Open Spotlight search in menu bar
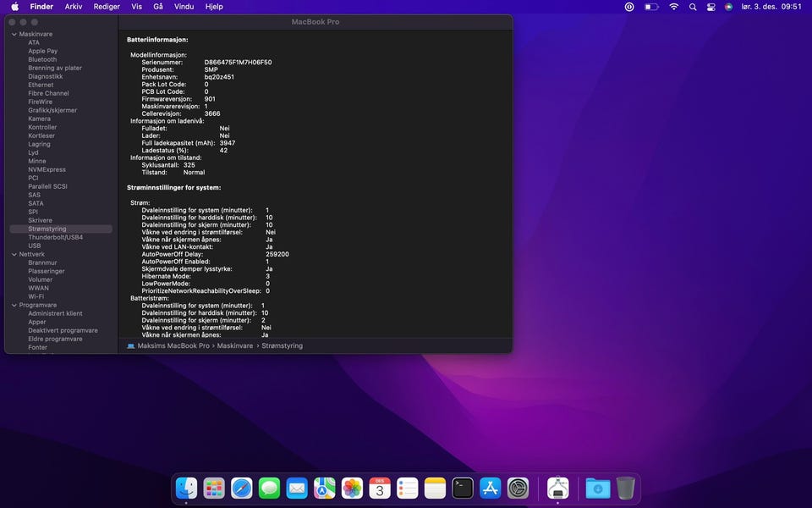Image resolution: width=812 pixels, height=508 pixels. [693, 7]
